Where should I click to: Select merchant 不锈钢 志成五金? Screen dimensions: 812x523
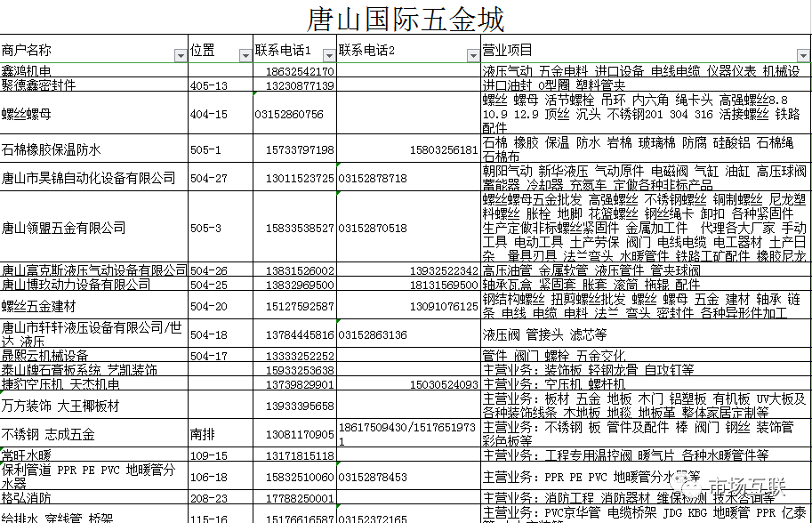pyautogui.click(x=93, y=433)
